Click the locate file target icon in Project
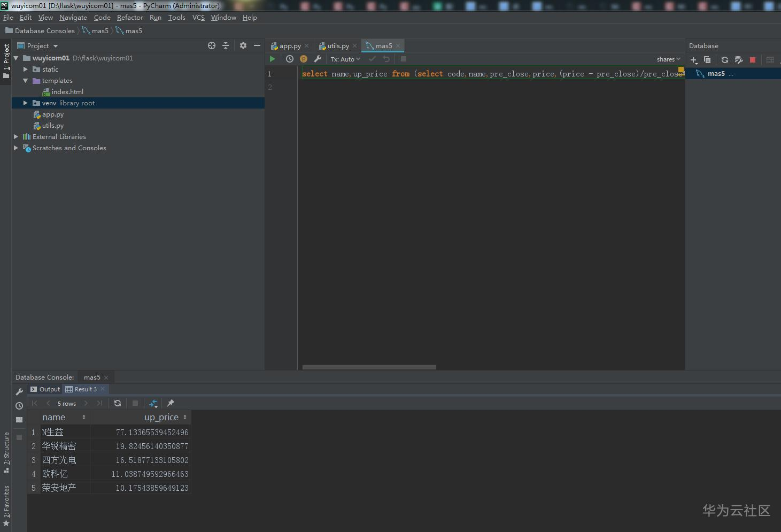 click(212, 46)
